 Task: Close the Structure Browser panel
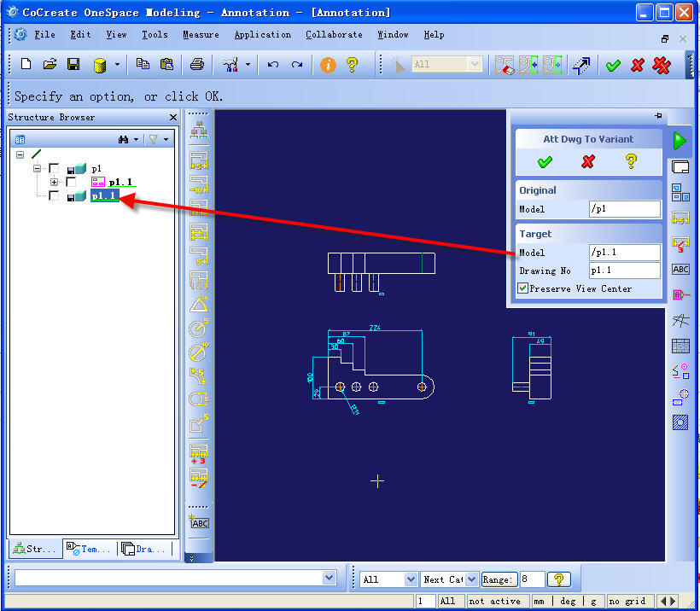tap(173, 118)
